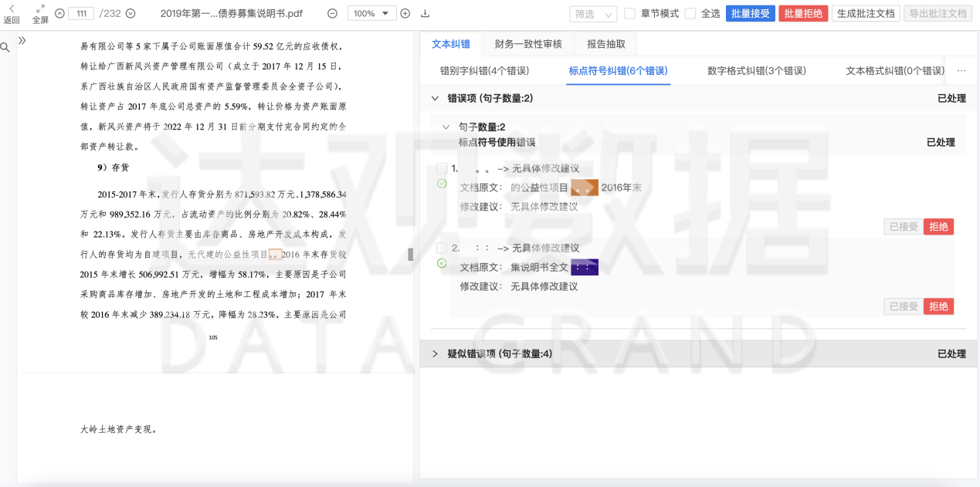
Task: Enable the 章节模式 checkbox
Action: click(x=629, y=13)
